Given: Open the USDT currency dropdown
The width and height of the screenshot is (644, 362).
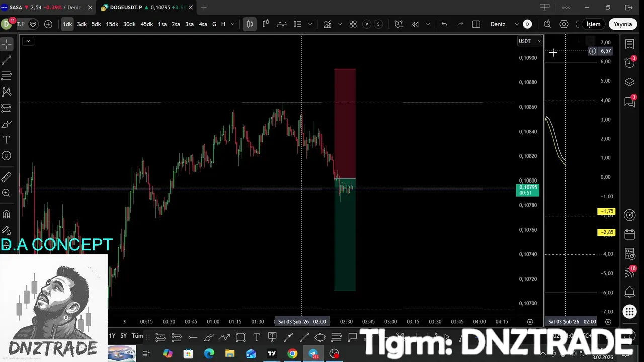Looking at the screenshot, I should 530,41.
